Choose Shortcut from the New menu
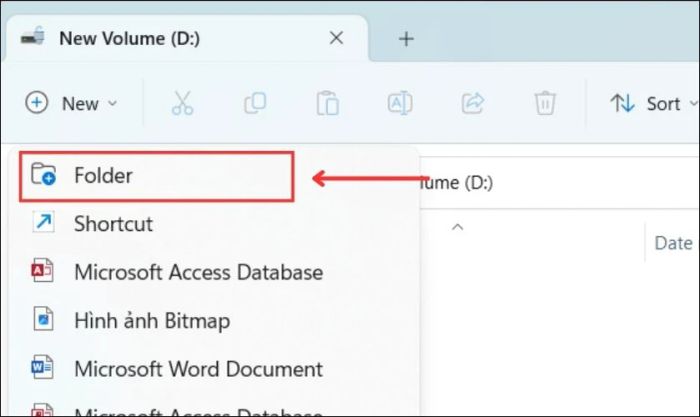 pyautogui.click(x=214, y=223)
